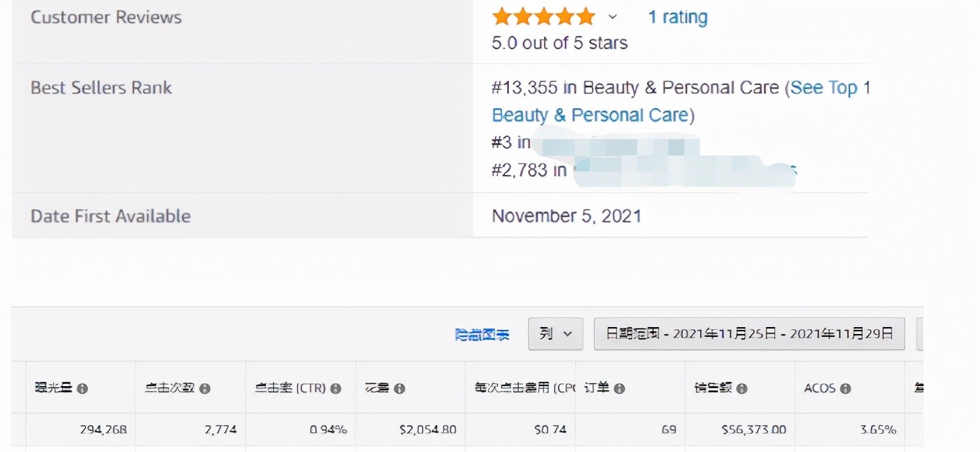The width and height of the screenshot is (980, 452).
Task: Click the info icon next to 销售额
Action: pyautogui.click(x=742, y=388)
